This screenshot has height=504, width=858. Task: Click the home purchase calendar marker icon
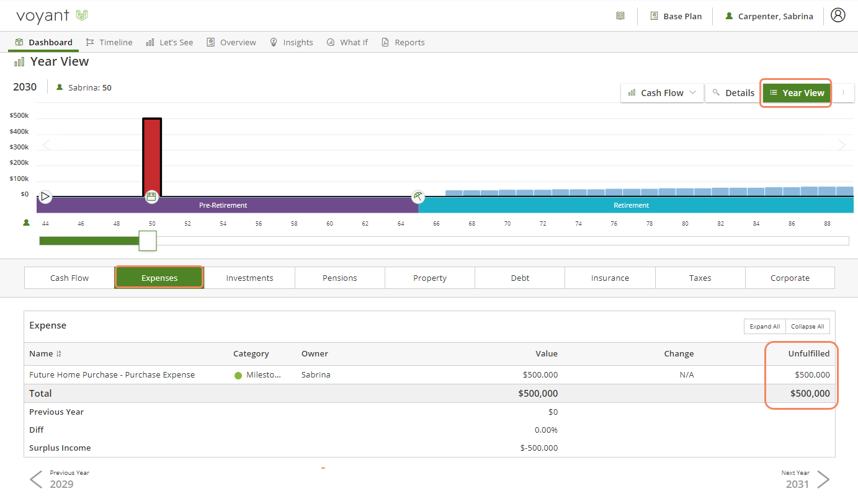pos(151,197)
